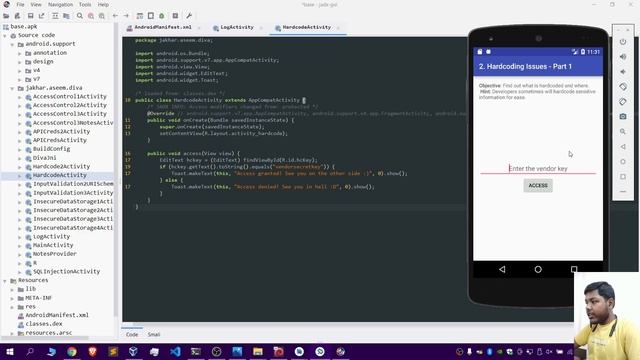The width and height of the screenshot is (640, 360).
Task: Click the Save all toolbar icon
Action: coord(30,16)
